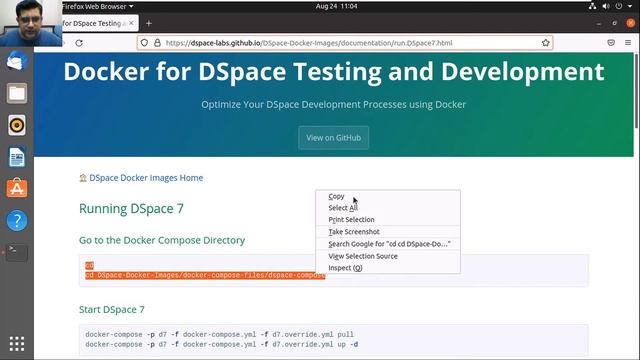Open the Firefox Web Browser app menu
The width and height of the screenshot is (640, 360).
click(98, 7)
